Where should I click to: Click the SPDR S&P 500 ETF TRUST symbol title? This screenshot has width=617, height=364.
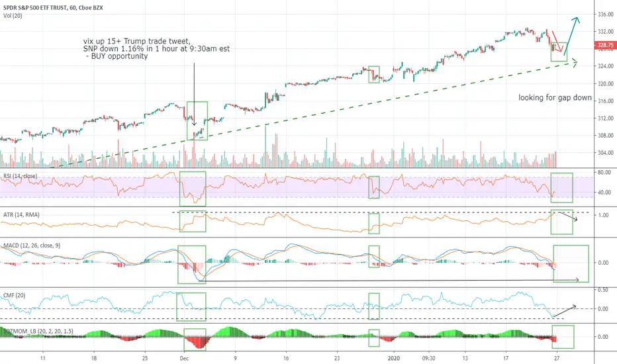pos(53,7)
